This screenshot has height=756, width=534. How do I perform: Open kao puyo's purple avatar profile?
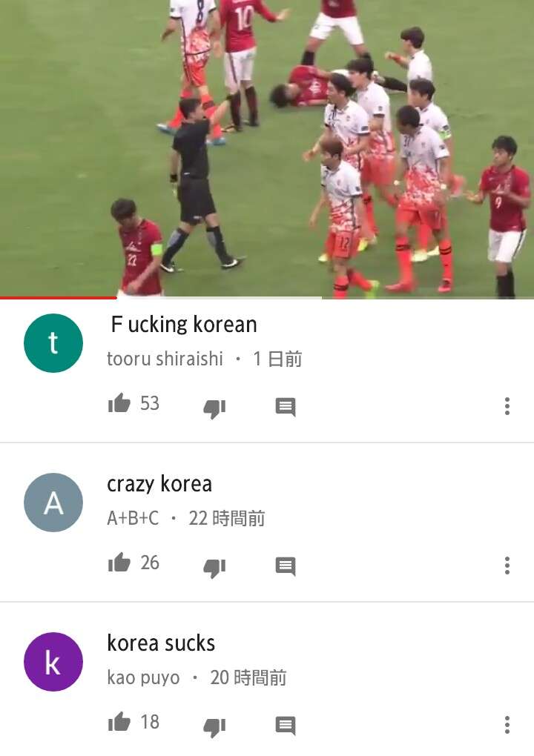pos(53,661)
